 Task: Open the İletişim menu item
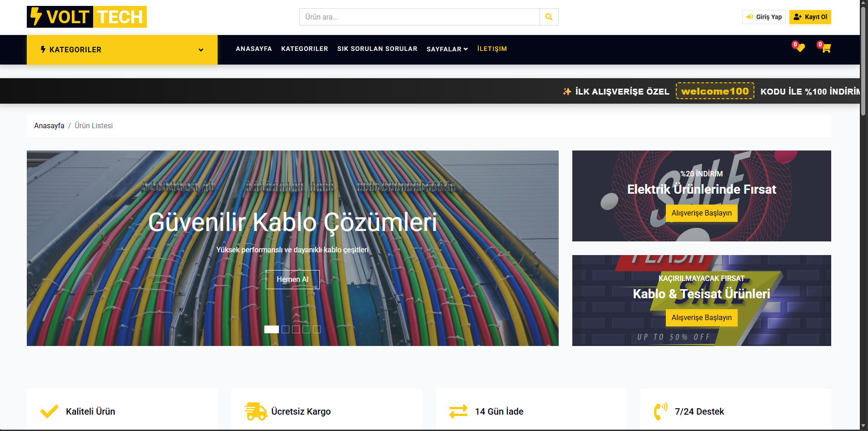pos(492,49)
